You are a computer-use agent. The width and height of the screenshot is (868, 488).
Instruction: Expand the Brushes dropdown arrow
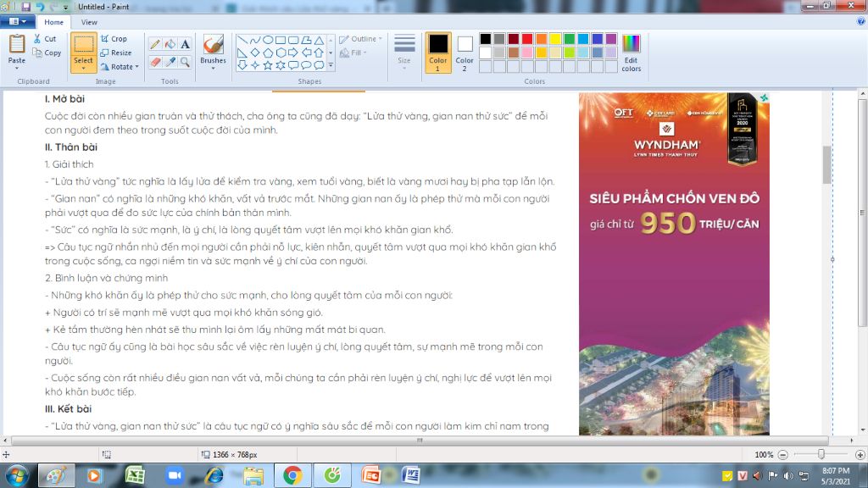tap(213, 69)
